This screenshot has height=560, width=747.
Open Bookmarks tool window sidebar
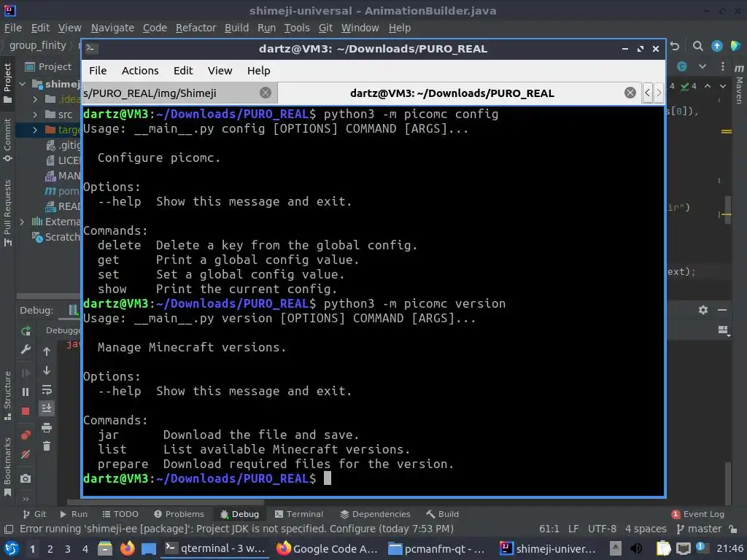click(x=7, y=467)
